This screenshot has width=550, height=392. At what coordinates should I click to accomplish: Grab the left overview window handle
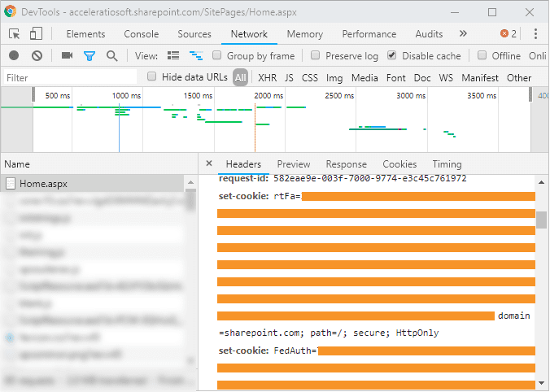[33, 94]
